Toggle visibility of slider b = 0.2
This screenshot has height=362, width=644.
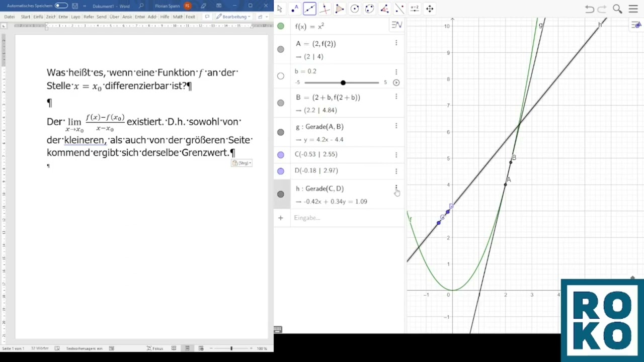tap(281, 76)
